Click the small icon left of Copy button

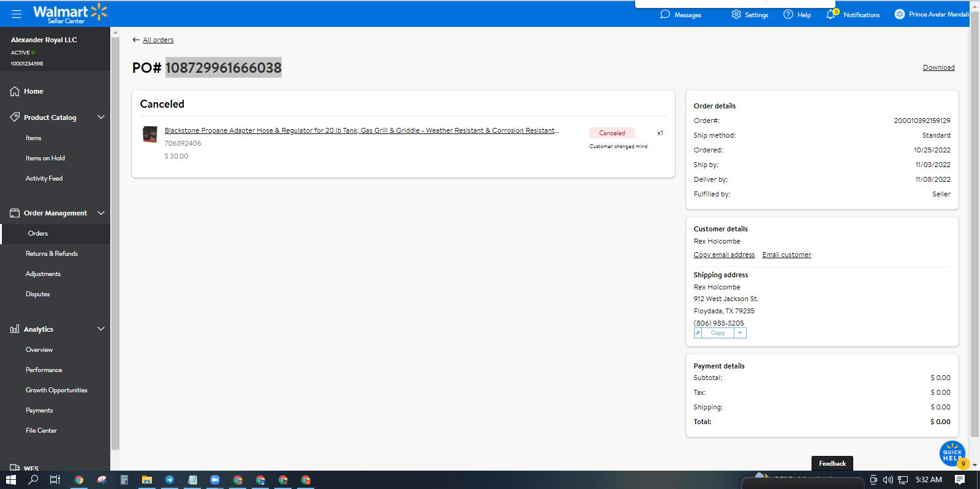pyautogui.click(x=698, y=333)
